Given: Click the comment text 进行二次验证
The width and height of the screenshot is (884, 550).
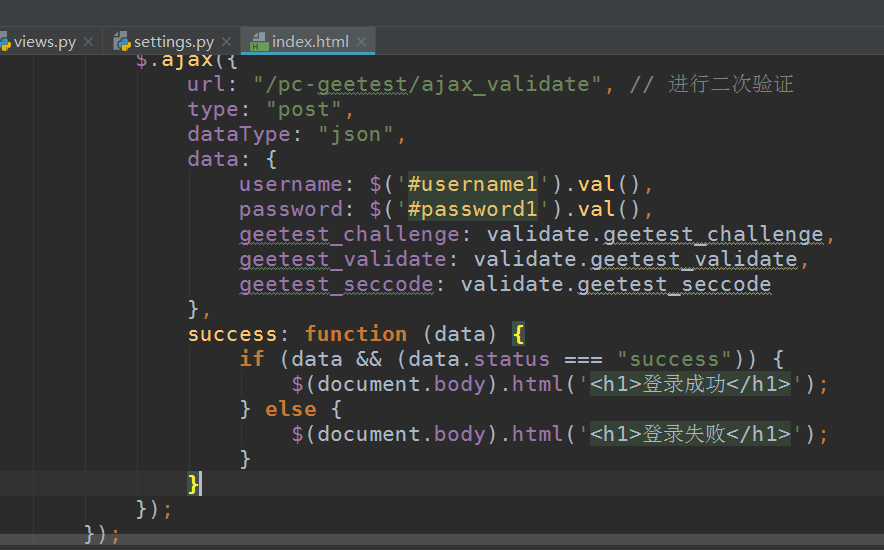Looking at the screenshot, I should 731,85.
